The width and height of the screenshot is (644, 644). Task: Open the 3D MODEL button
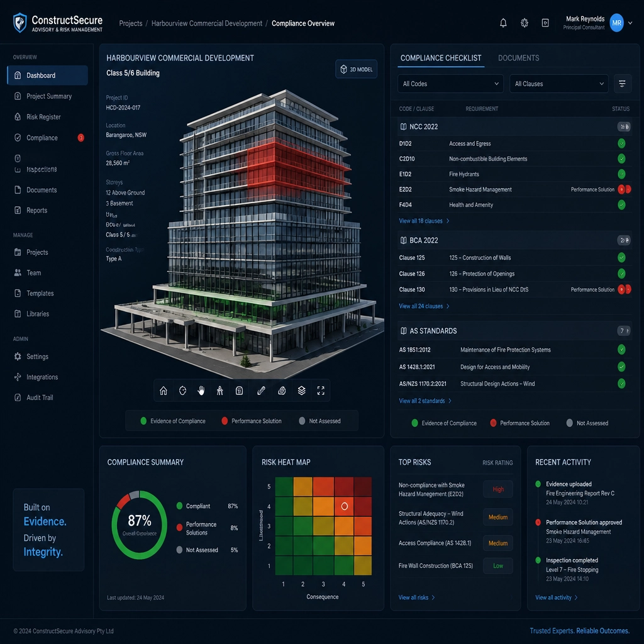356,69
